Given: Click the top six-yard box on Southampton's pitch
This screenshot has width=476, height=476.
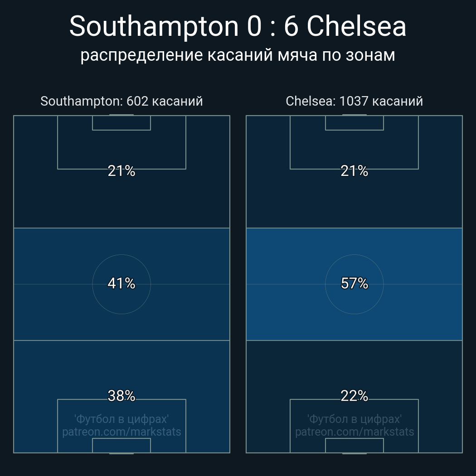Looking at the screenshot, I should click(121, 123).
